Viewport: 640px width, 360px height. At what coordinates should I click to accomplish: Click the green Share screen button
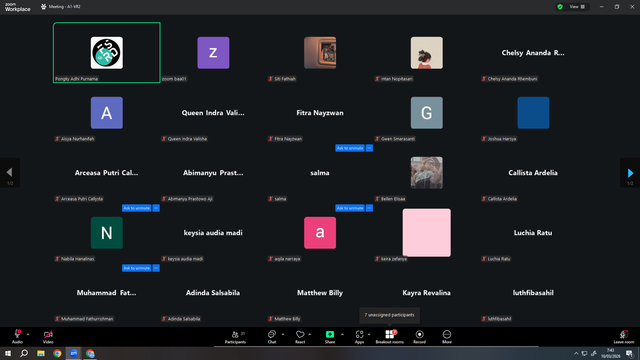pos(330,336)
